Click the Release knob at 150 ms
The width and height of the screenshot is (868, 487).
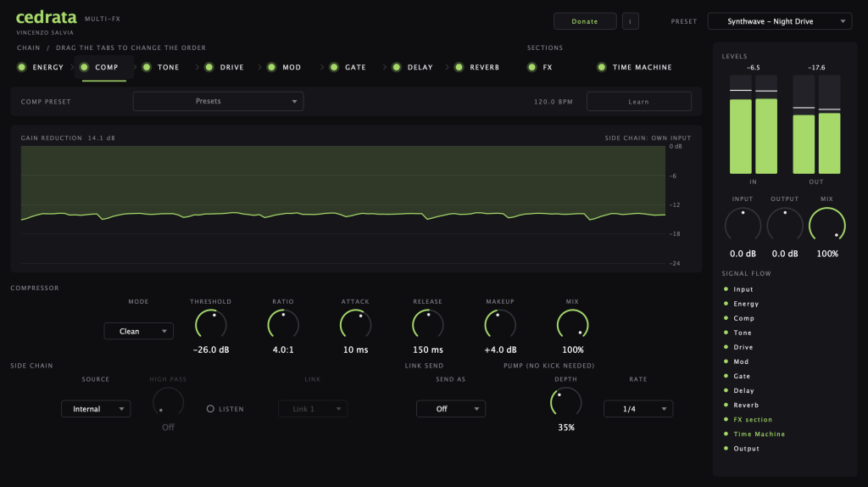point(427,325)
